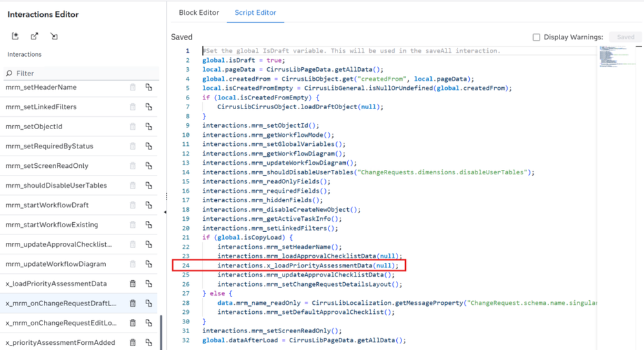Copy the mrm_startWorkflowExisting interaction
644x350 pixels.
(148, 225)
